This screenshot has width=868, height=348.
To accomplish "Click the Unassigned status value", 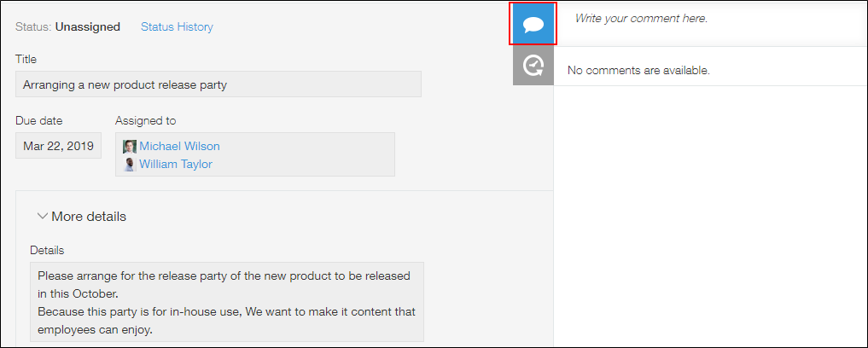I will tap(88, 26).
